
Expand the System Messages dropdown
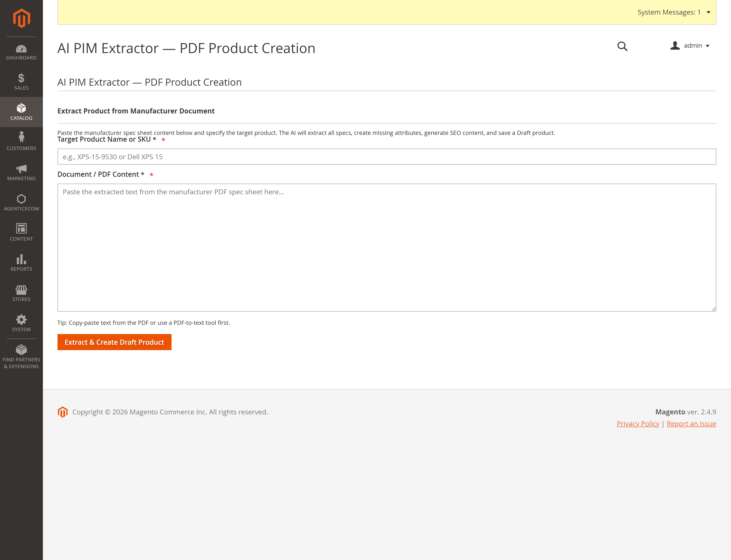pos(708,12)
